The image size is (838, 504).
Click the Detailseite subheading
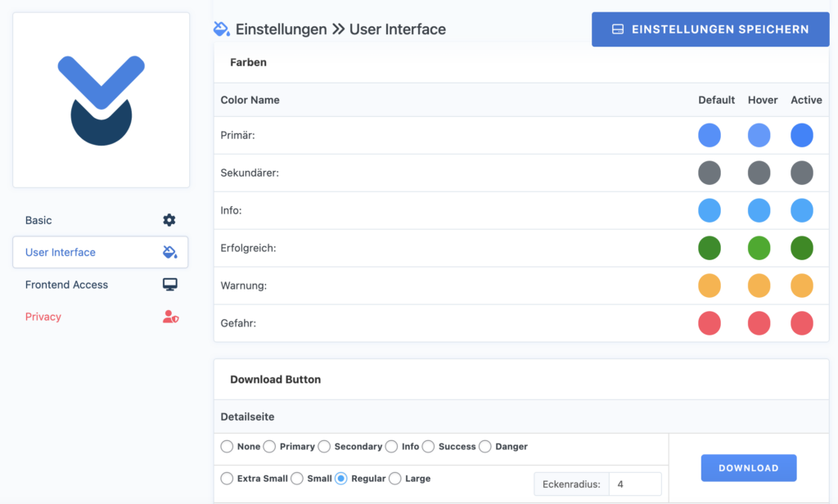[x=247, y=417]
